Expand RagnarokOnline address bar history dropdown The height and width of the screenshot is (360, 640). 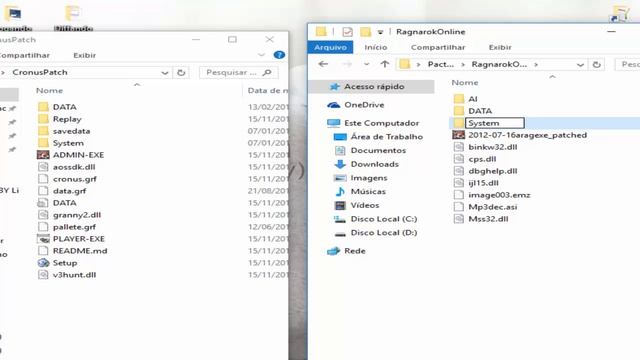point(580,64)
